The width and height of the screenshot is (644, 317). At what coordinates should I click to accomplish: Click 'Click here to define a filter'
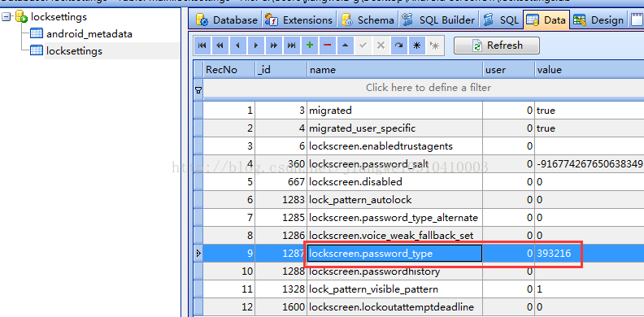429,88
